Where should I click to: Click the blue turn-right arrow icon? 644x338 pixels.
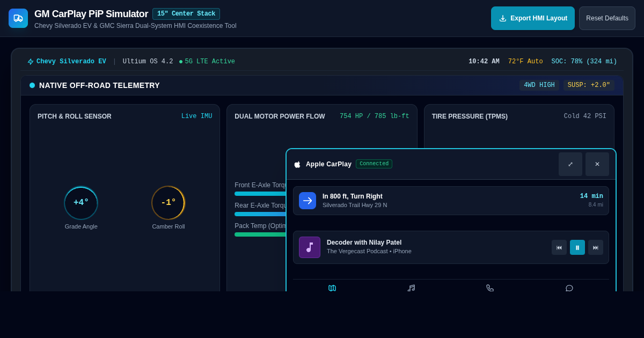(308, 201)
